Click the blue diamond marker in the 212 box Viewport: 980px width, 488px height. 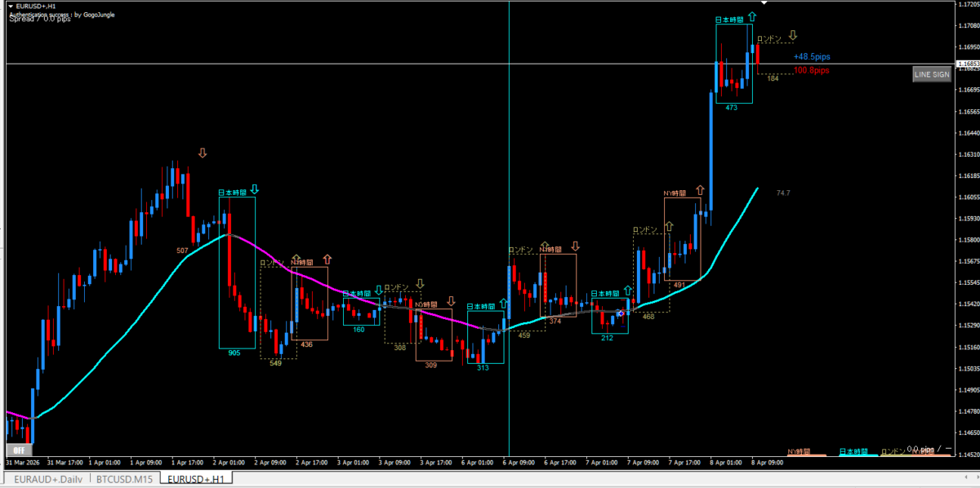coord(621,313)
